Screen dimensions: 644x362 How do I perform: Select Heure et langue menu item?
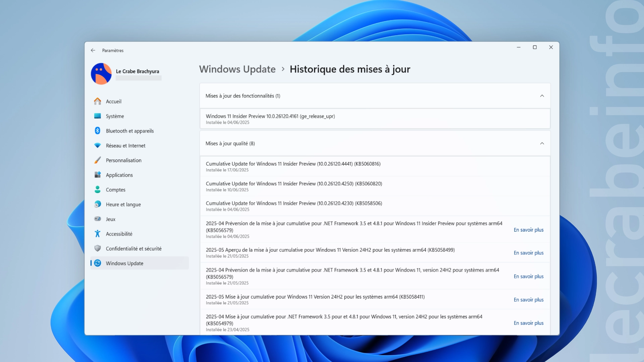click(x=140, y=204)
